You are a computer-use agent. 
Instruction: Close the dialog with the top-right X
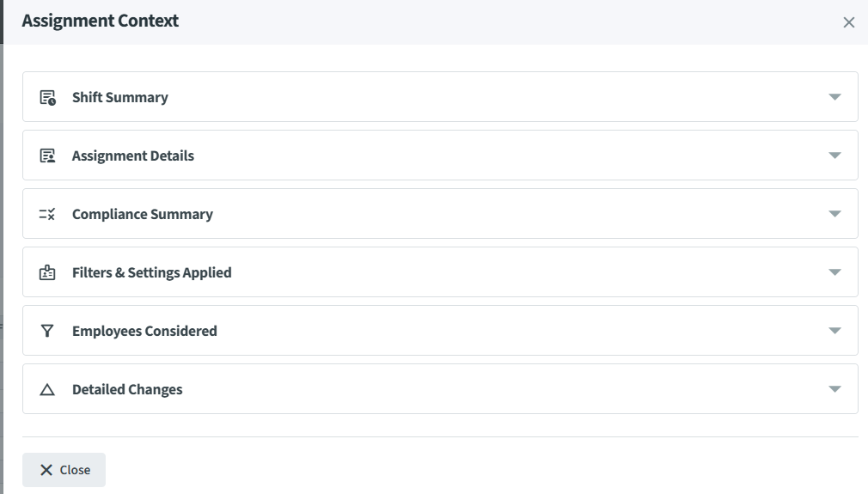point(848,22)
